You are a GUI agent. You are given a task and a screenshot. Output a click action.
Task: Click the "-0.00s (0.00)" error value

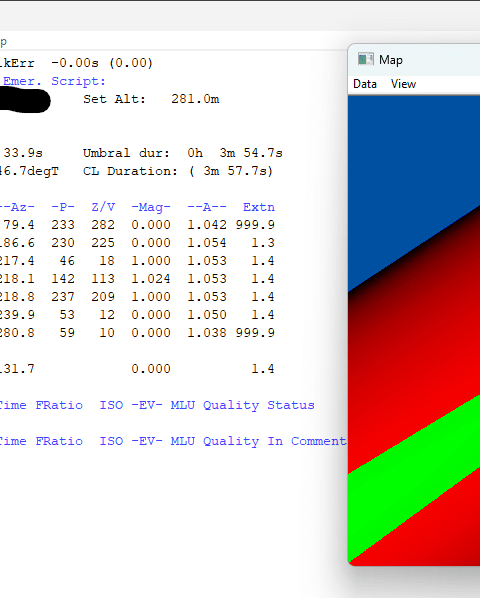click(102, 63)
